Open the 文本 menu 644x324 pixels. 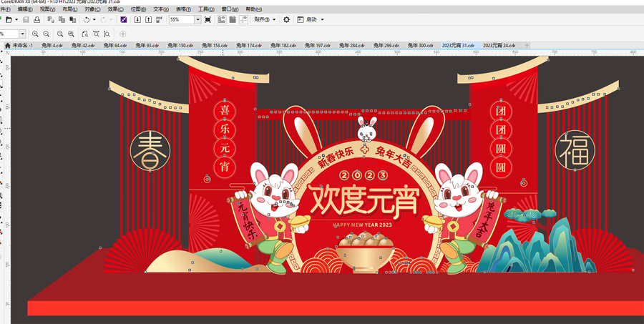(161, 9)
